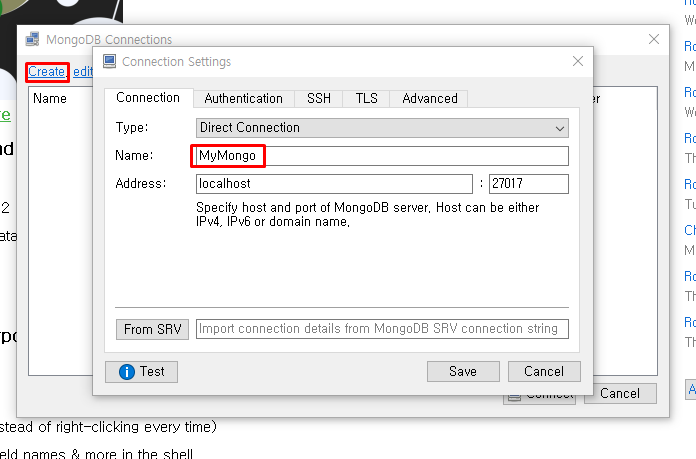Viewport: 696px width, 459px height.
Task: Expand the Type dropdown Direct Connection
Action: click(382, 128)
